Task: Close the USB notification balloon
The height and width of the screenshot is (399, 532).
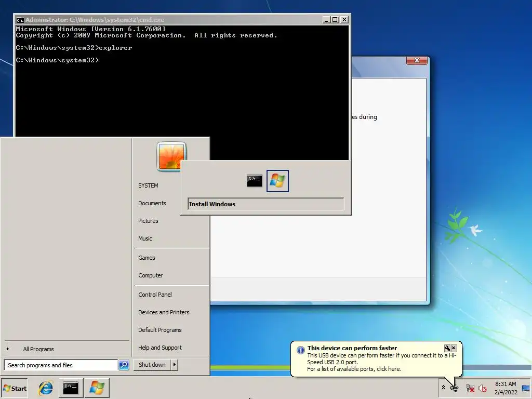Action: click(454, 348)
